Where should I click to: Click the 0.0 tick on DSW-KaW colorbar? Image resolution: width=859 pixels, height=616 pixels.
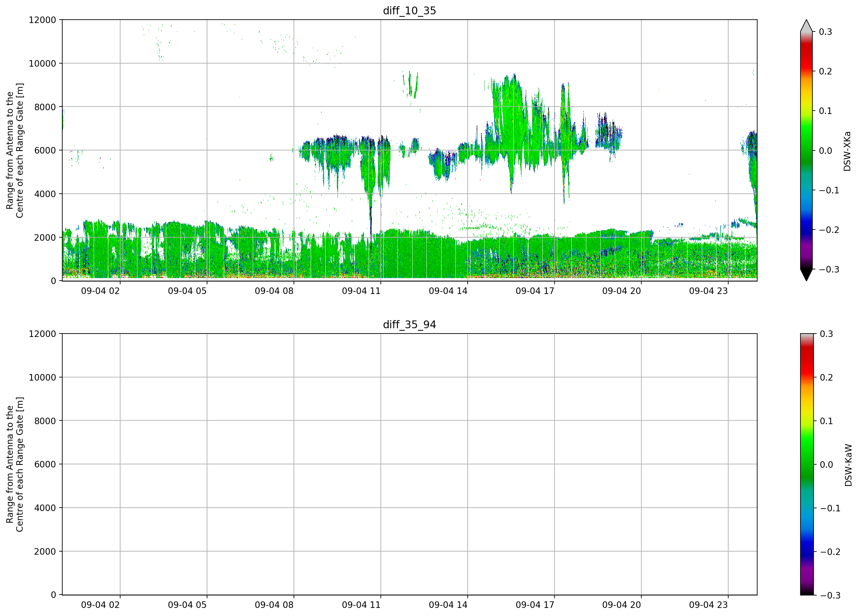pos(826,465)
